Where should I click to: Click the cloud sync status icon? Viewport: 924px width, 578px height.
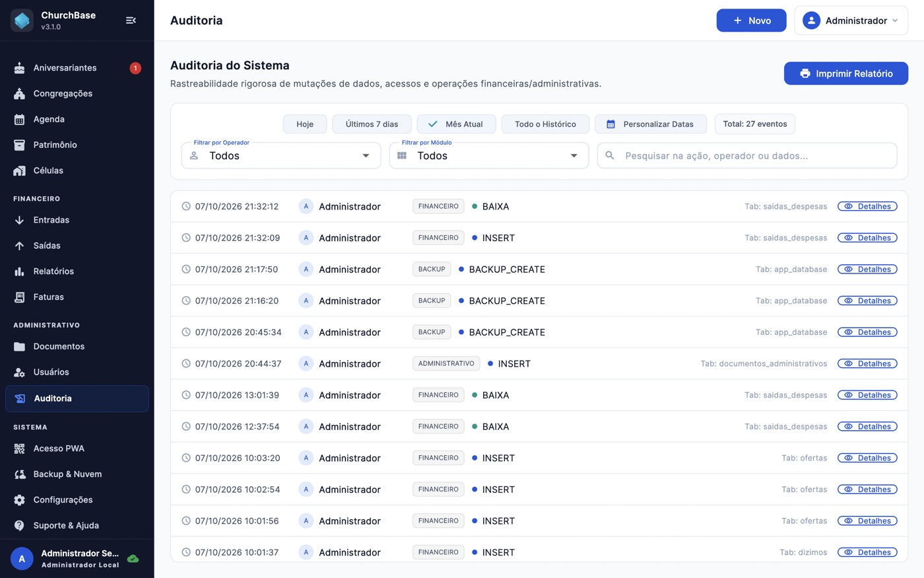click(x=133, y=559)
